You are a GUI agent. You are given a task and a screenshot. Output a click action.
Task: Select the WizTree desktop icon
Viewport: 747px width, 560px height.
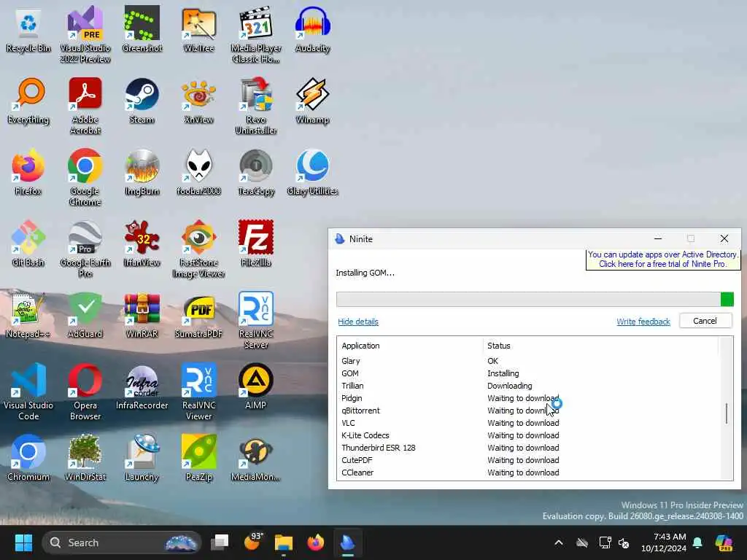(x=198, y=30)
